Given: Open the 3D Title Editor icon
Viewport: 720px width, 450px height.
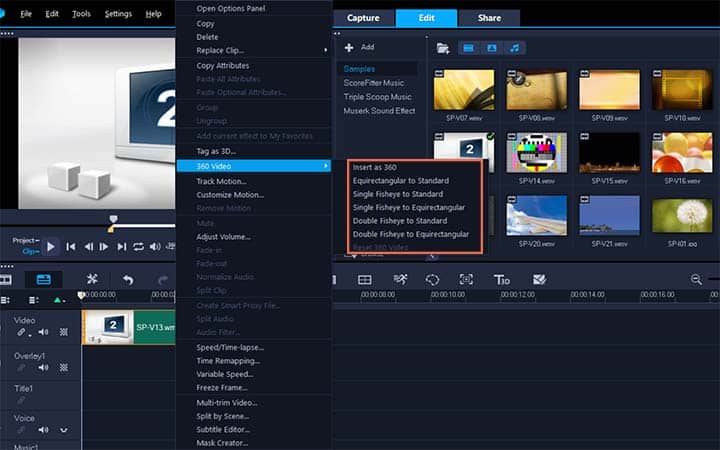Looking at the screenshot, I should (502, 279).
